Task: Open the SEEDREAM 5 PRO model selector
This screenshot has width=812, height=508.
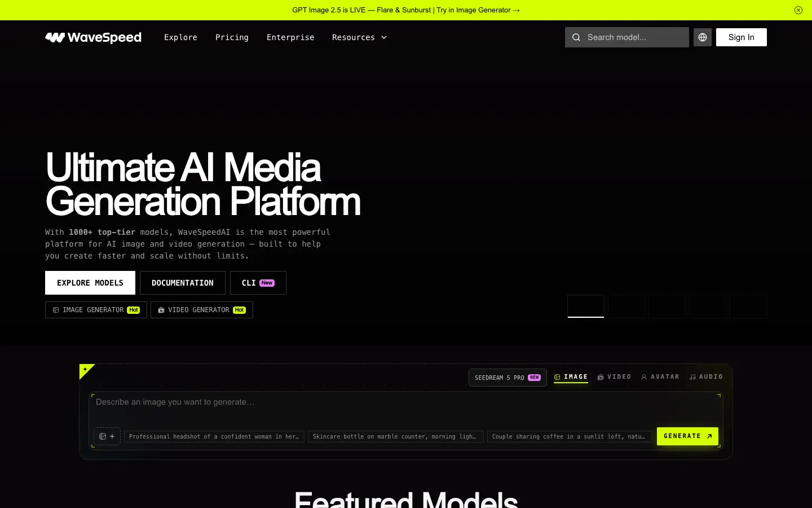Action: (x=507, y=378)
